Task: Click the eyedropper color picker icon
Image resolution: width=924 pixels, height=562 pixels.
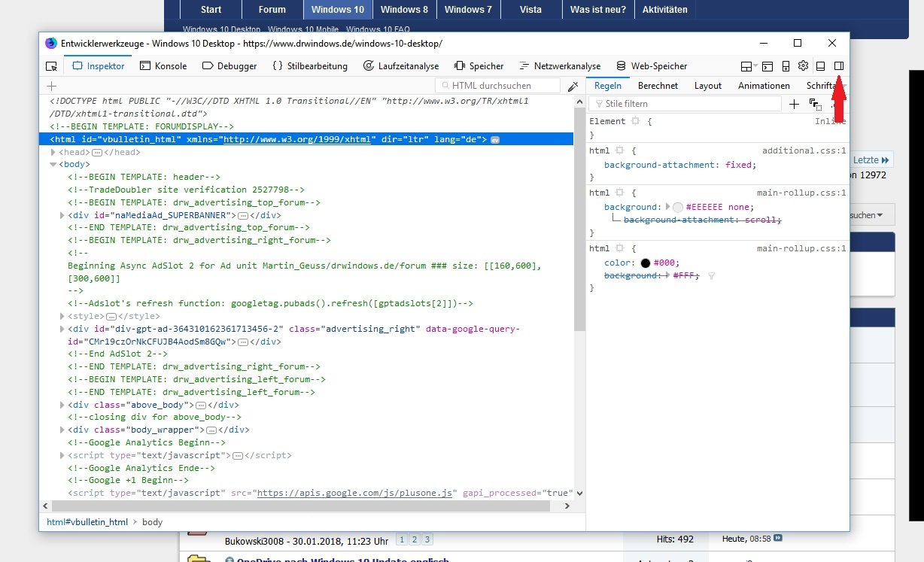Action: (x=573, y=86)
